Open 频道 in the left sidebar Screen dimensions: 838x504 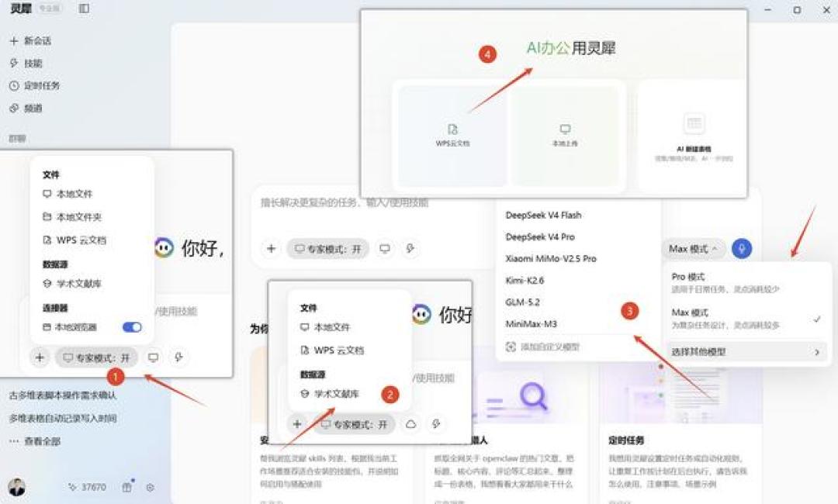coord(26,108)
